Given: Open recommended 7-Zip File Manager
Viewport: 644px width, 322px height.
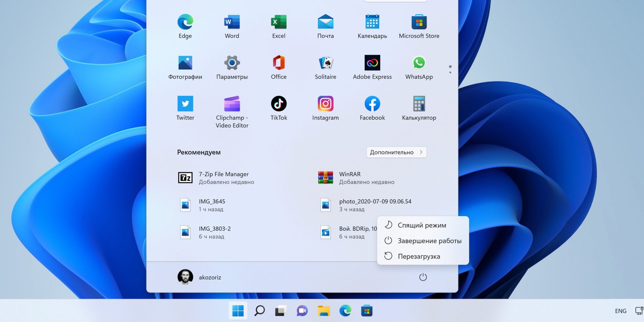Looking at the screenshot, I should point(223,178).
